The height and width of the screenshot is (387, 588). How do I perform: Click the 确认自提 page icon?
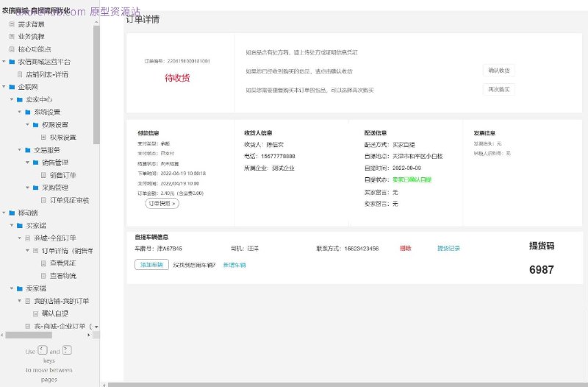pyautogui.click(x=35, y=313)
